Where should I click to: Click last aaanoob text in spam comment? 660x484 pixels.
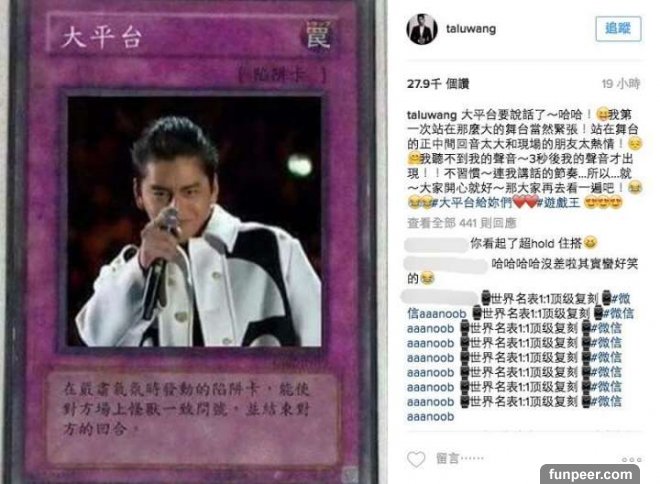pos(431,417)
